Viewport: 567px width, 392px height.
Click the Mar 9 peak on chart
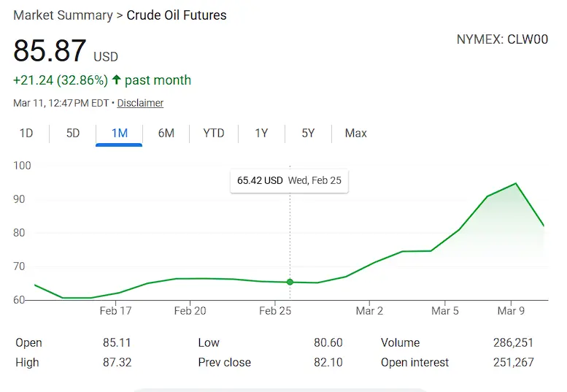pyautogui.click(x=516, y=183)
